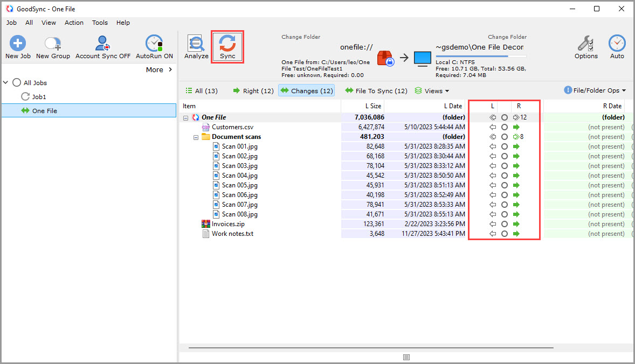Select do-nothing circle for Scan 005.jpg
This screenshot has height=364, width=635.
tap(504, 185)
